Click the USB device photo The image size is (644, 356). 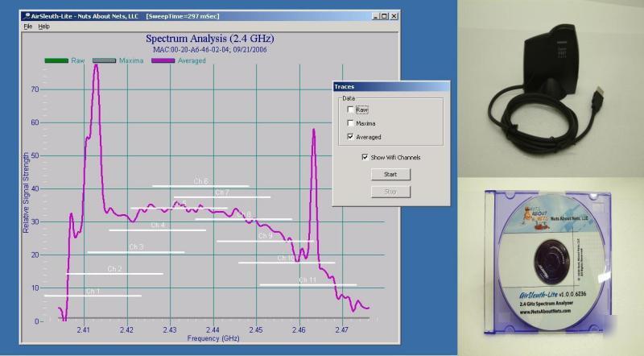pyautogui.click(x=551, y=89)
